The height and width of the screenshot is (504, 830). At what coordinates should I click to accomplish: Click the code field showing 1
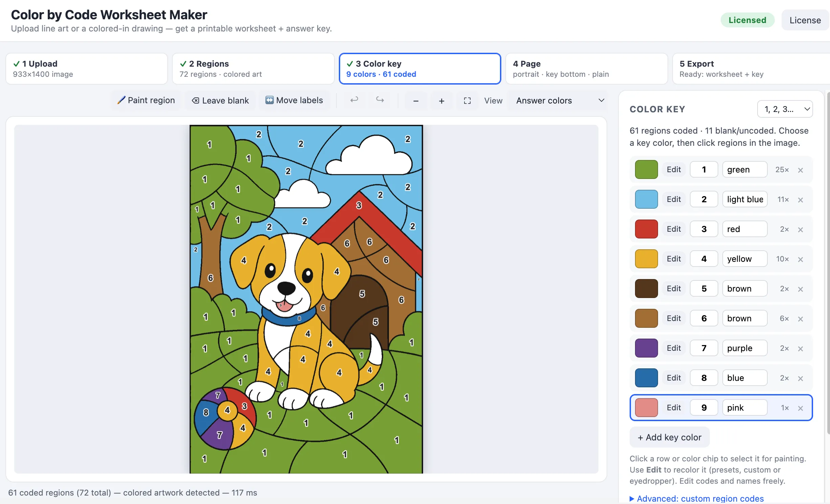tap(704, 169)
